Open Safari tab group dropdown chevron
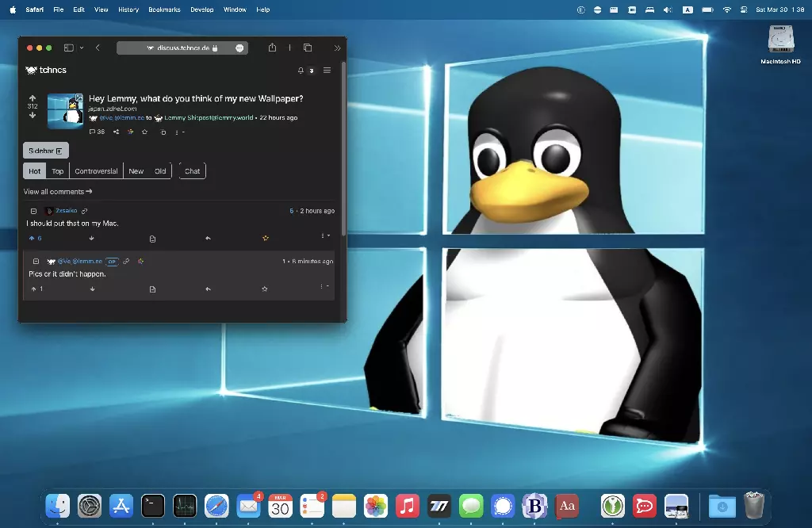The height and width of the screenshot is (528, 812). pos(82,48)
